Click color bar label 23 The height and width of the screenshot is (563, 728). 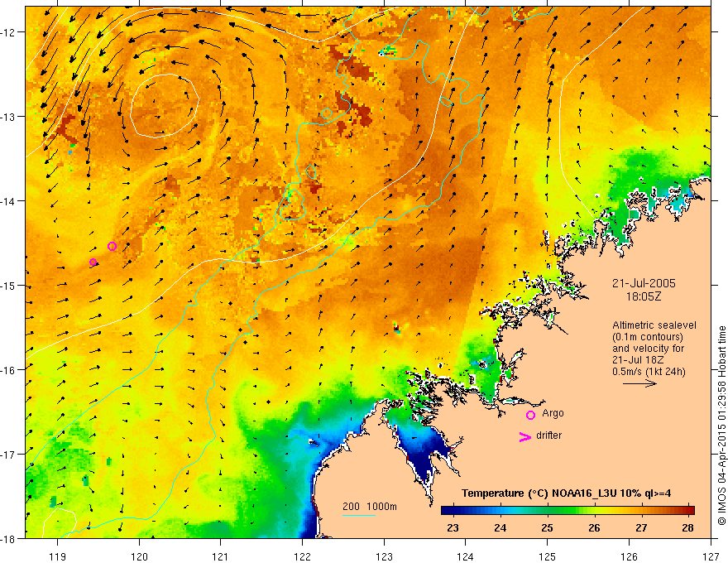click(453, 527)
